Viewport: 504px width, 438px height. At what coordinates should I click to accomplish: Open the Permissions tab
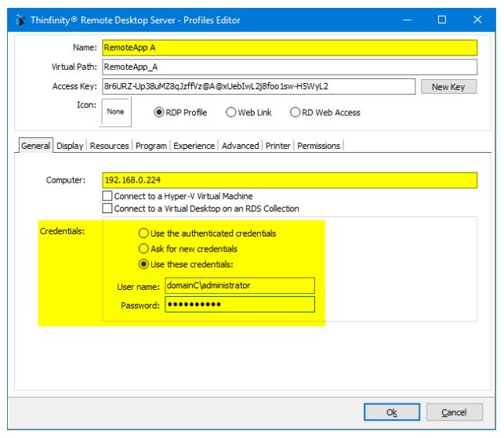click(x=318, y=146)
